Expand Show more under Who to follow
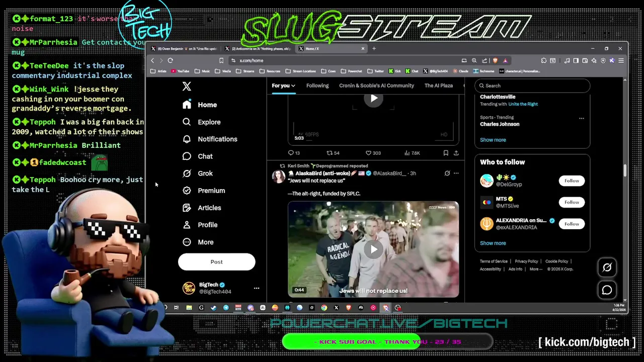Viewport: 644px width, 362px height. pos(493,243)
